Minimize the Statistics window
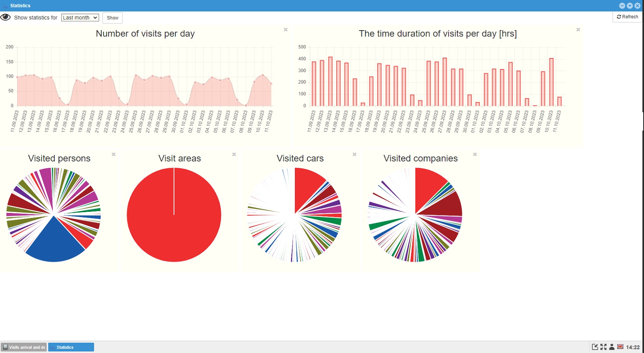644x353 pixels. coord(622,5)
